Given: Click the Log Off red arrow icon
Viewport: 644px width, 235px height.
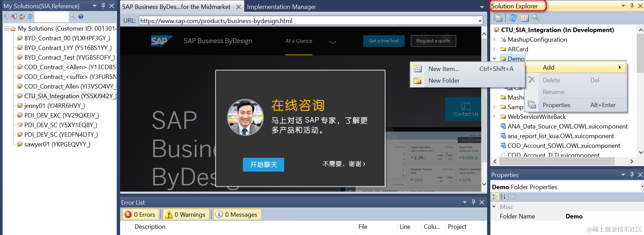Looking at the screenshot, I should pyautogui.click(x=14, y=16).
